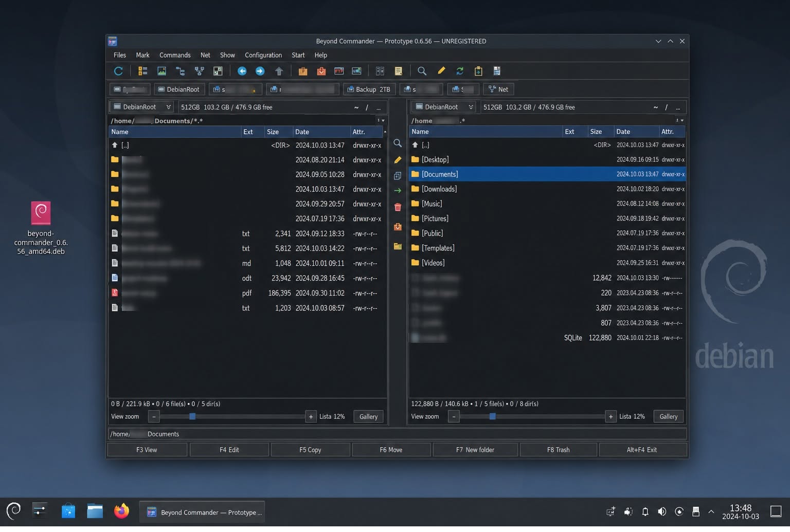The image size is (790, 532).
Task: Click the volume icon in system tray
Action: pos(662,511)
